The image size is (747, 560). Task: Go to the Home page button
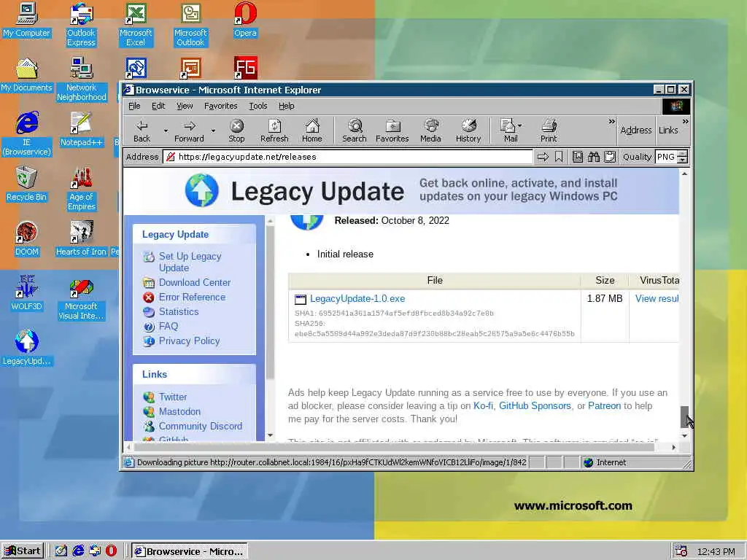pyautogui.click(x=312, y=131)
